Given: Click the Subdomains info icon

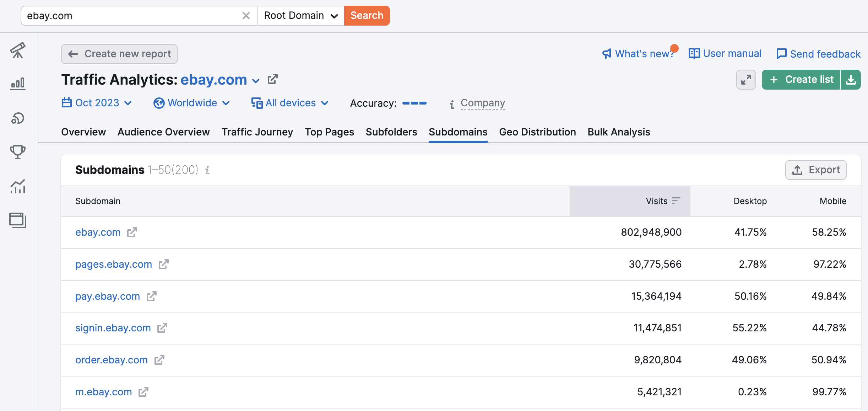Looking at the screenshot, I should 207,170.
